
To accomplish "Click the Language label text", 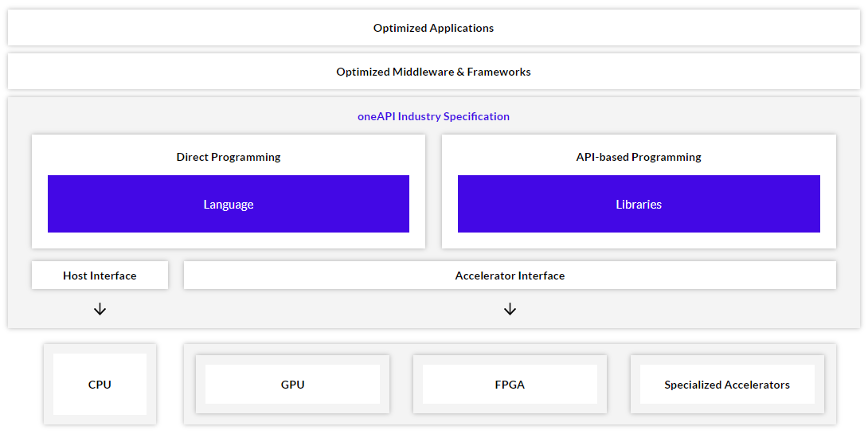I will pyautogui.click(x=229, y=205).
